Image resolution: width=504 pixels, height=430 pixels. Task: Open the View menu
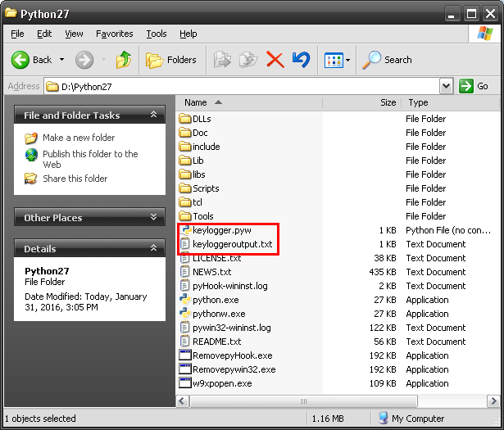coord(74,34)
